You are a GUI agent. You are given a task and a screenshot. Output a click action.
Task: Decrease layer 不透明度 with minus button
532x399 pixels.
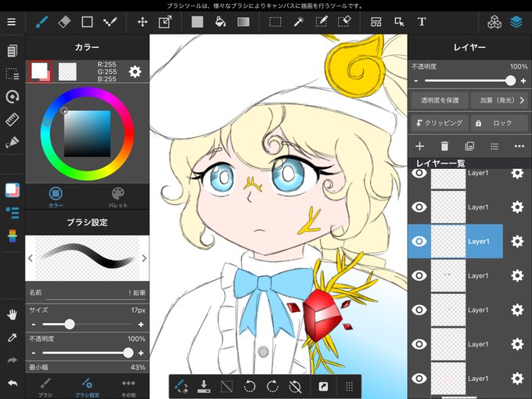point(416,81)
